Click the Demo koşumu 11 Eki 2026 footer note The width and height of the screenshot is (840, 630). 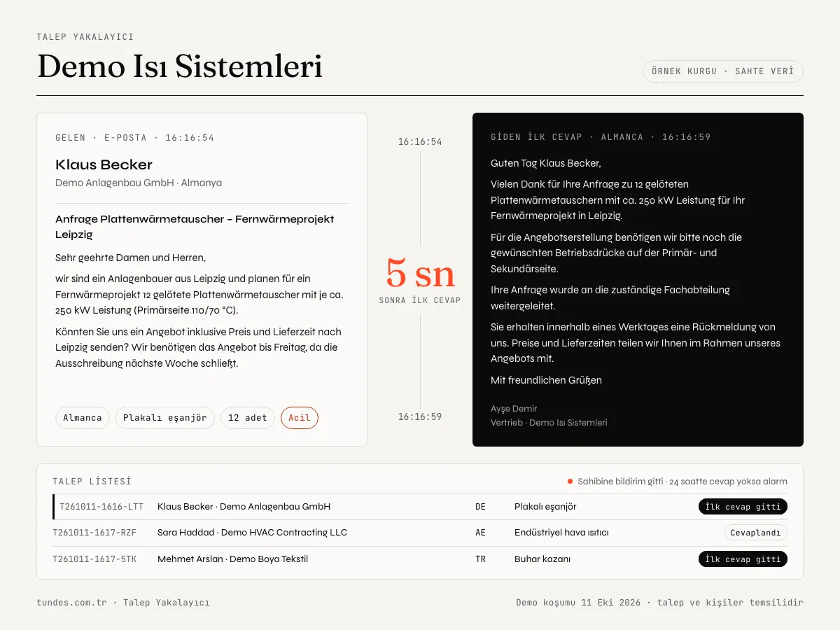pyautogui.click(x=659, y=603)
